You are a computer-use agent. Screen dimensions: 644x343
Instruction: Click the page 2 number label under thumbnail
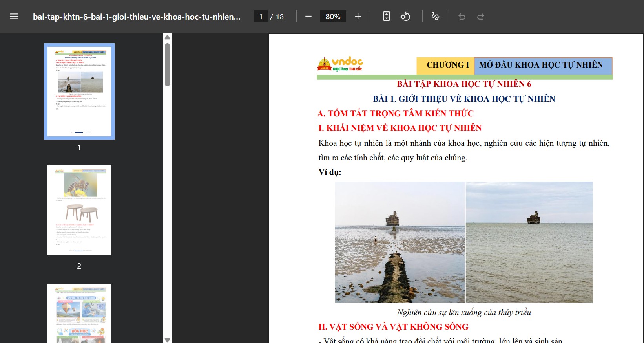[x=79, y=266]
